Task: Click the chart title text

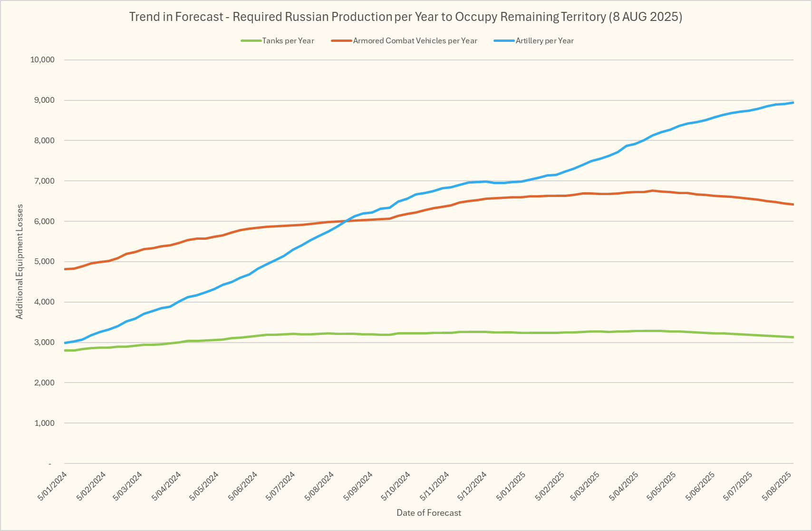Action: click(x=406, y=17)
